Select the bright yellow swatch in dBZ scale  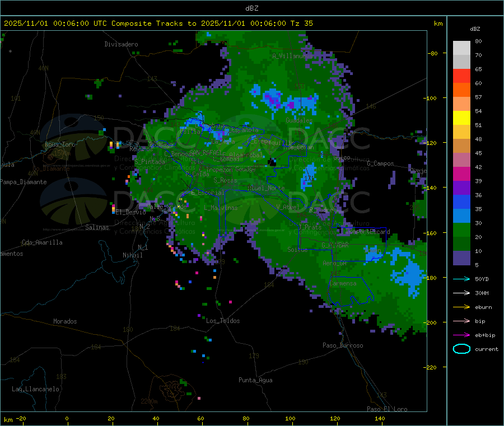pyautogui.click(x=461, y=118)
